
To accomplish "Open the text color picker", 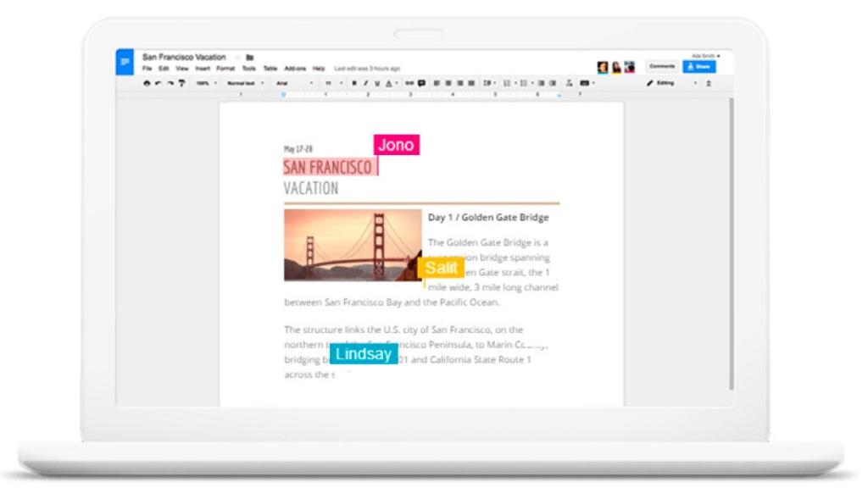I will pos(388,83).
